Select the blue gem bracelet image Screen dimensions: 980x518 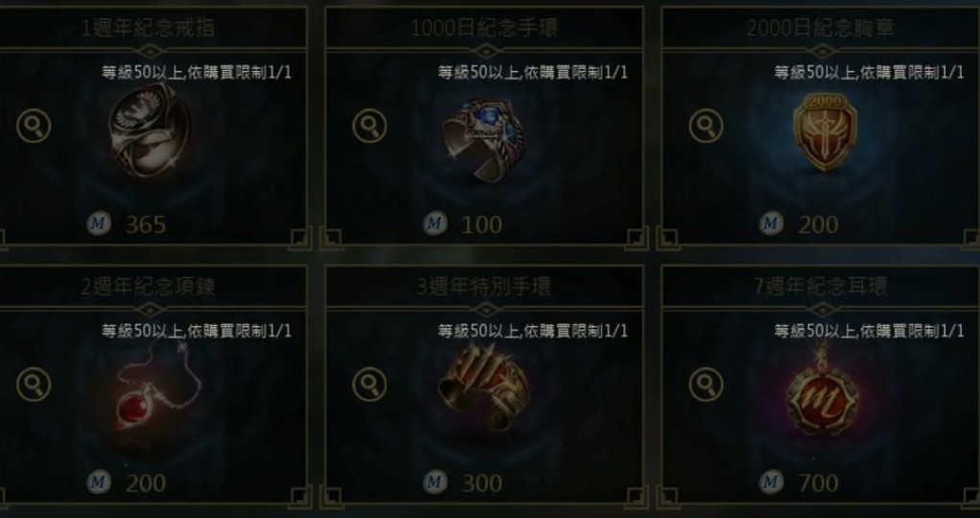482,139
